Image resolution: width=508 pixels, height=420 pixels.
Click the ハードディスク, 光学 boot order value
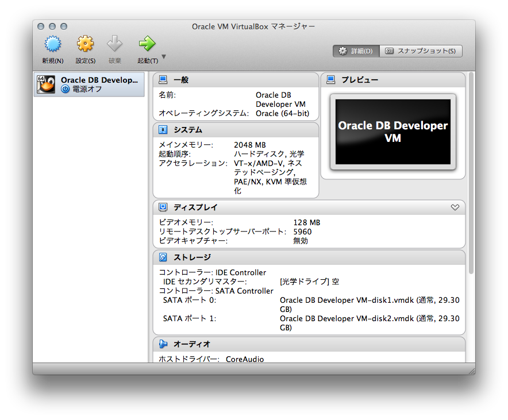click(x=269, y=154)
